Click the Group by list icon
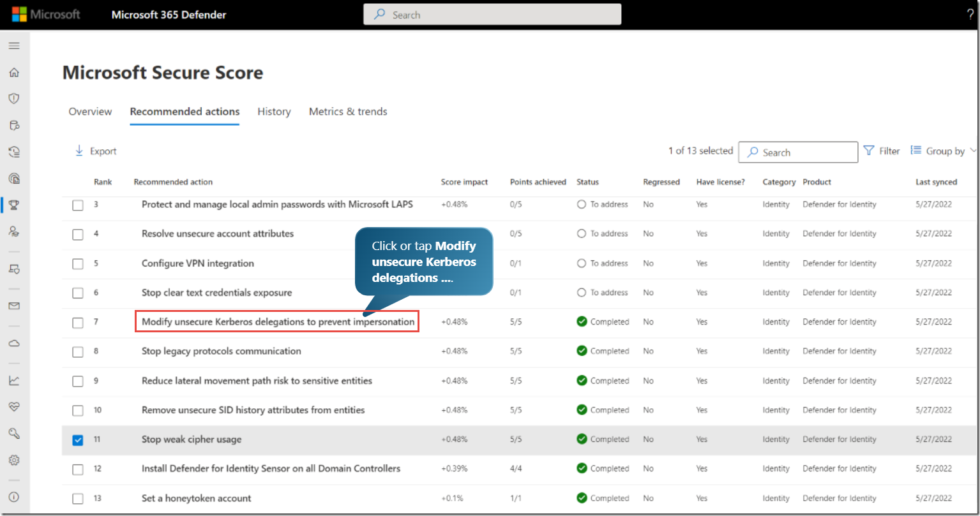 916,151
